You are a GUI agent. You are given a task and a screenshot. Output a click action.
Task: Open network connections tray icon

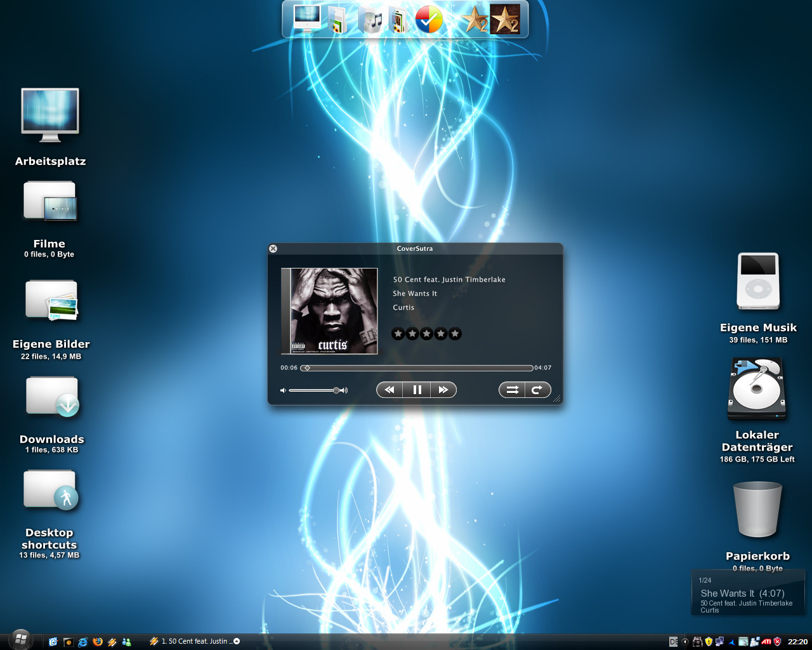[719, 642]
